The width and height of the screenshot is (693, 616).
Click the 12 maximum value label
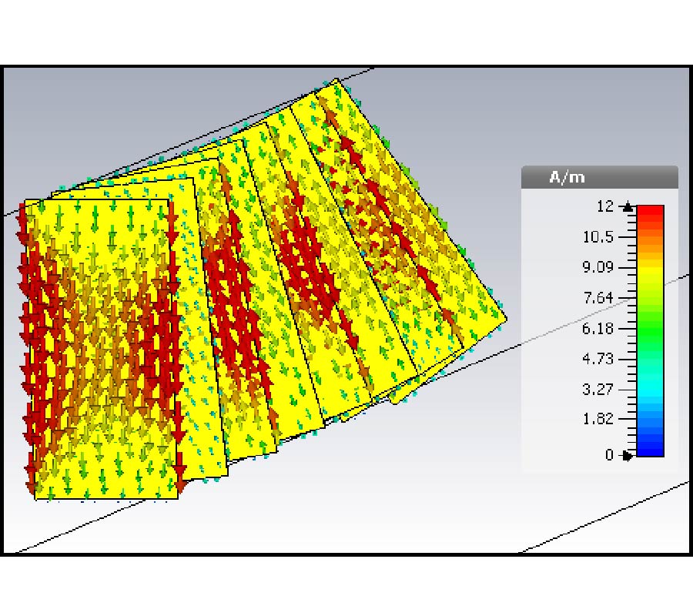[x=604, y=206]
